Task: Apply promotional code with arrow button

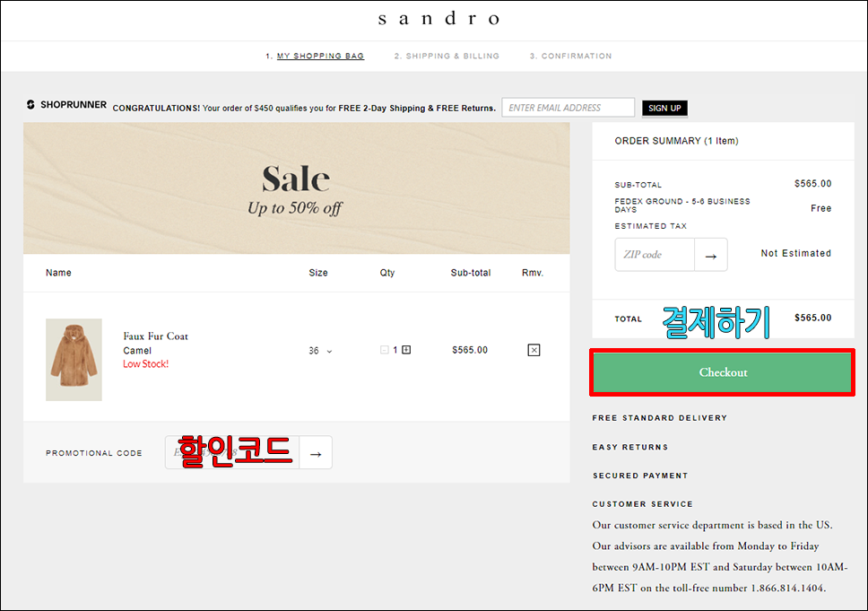Action: 316,454
